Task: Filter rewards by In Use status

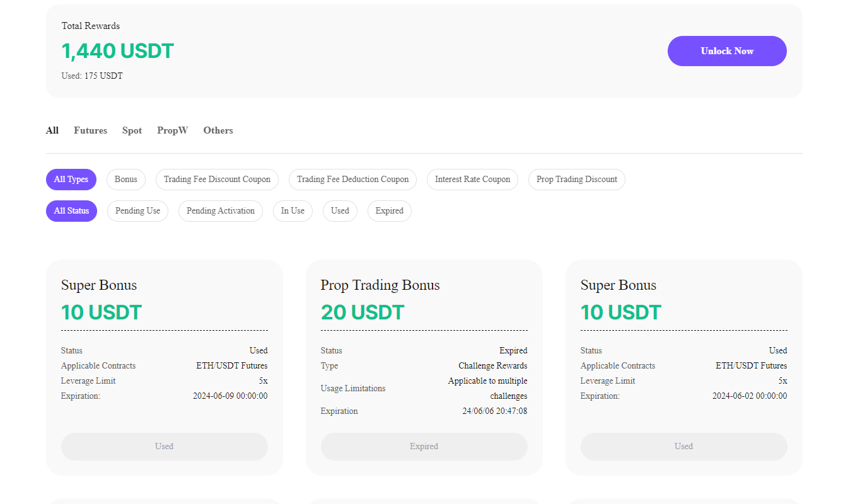Action: pyautogui.click(x=293, y=210)
